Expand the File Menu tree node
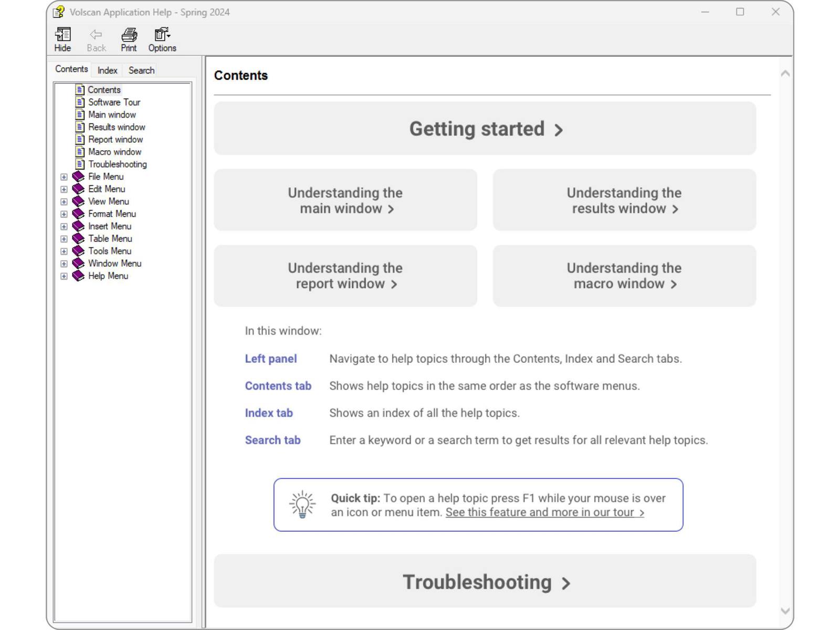The width and height of the screenshot is (840, 630). 64,177
